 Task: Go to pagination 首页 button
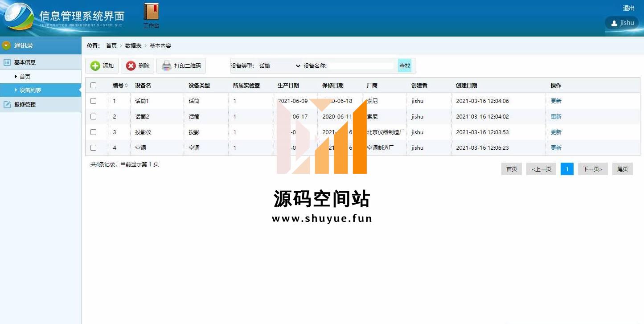512,169
